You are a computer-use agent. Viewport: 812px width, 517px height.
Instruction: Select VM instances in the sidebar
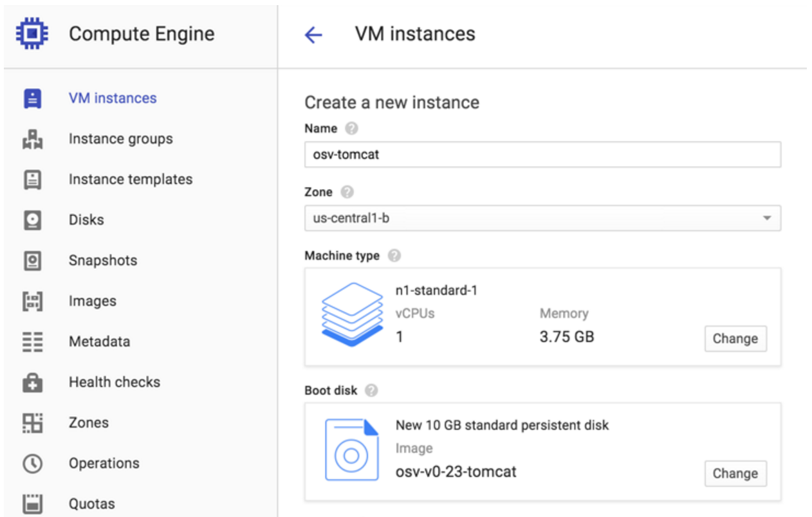coord(113,98)
